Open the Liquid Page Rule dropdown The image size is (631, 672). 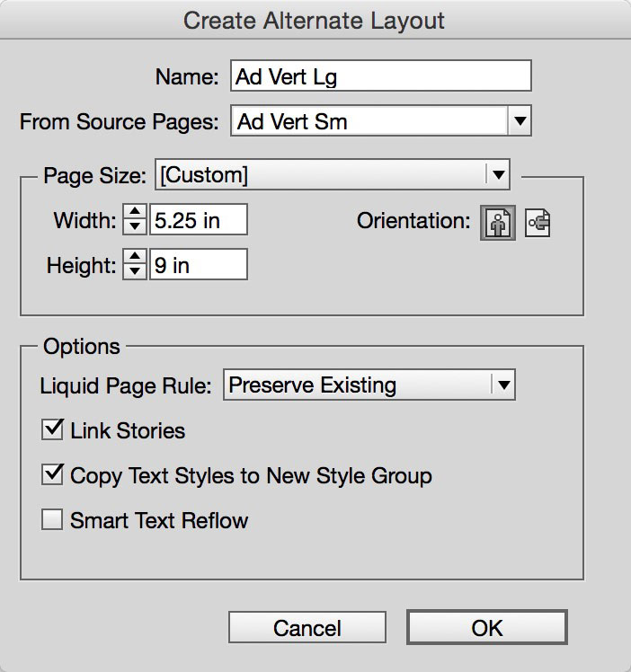[503, 385]
